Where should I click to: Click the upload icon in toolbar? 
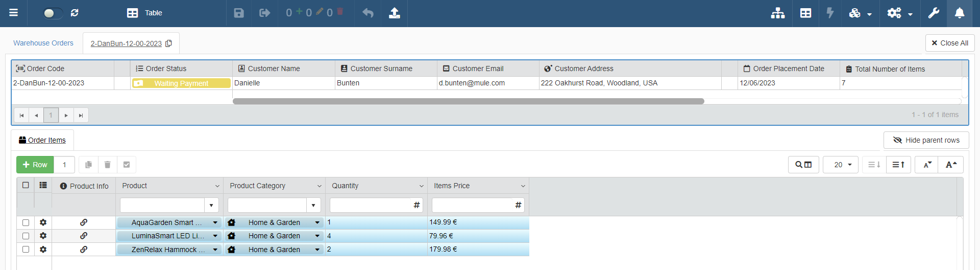point(394,13)
